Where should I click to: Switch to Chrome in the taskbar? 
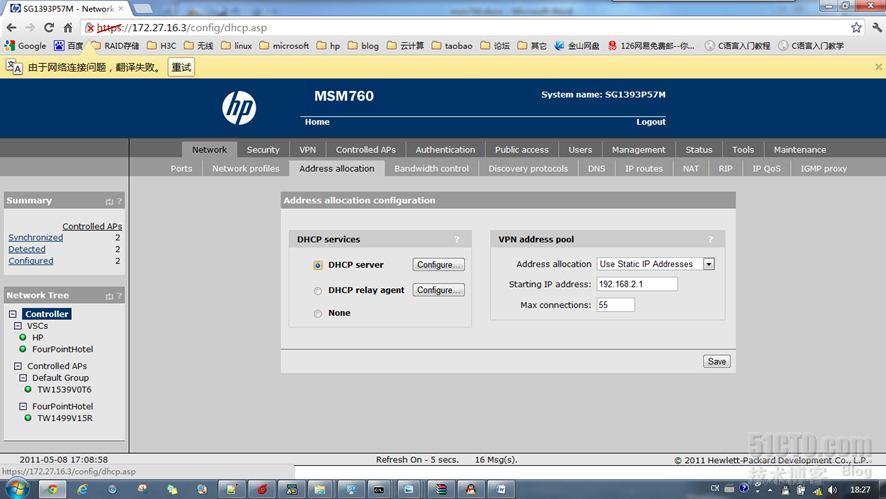[x=53, y=489]
